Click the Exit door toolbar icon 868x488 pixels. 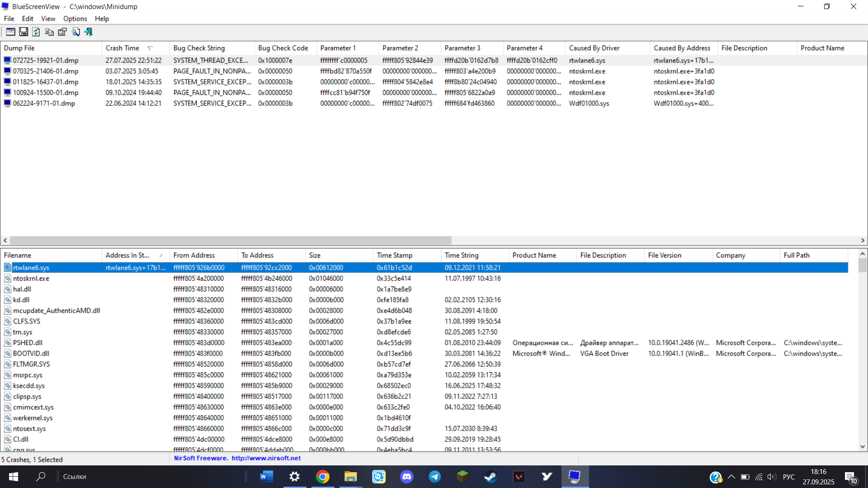pyautogui.click(x=89, y=32)
